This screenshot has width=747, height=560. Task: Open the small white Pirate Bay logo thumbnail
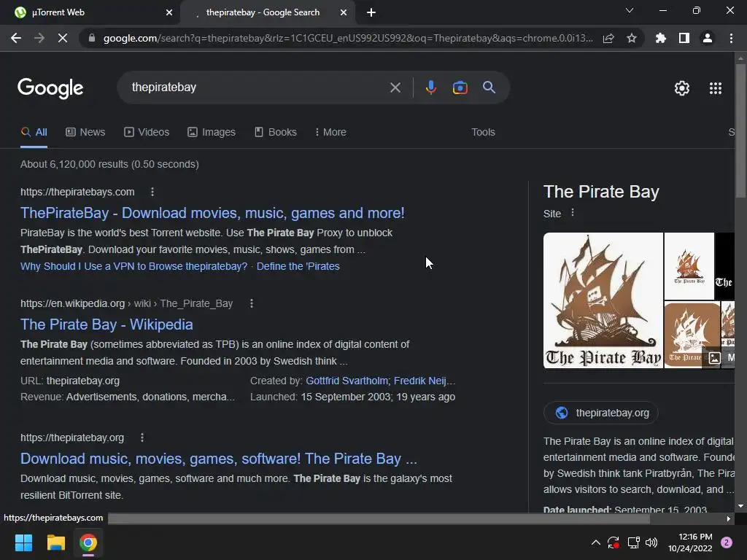(689, 266)
